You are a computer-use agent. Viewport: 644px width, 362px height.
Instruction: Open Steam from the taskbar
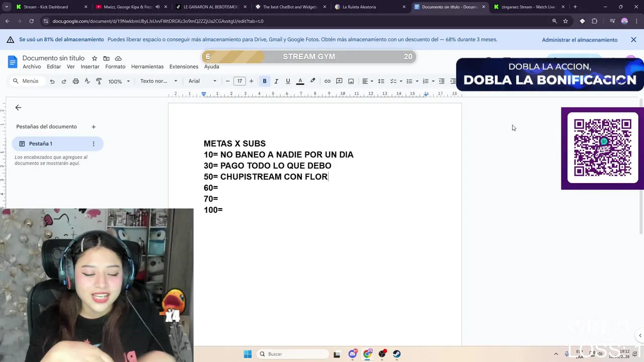coord(396,354)
